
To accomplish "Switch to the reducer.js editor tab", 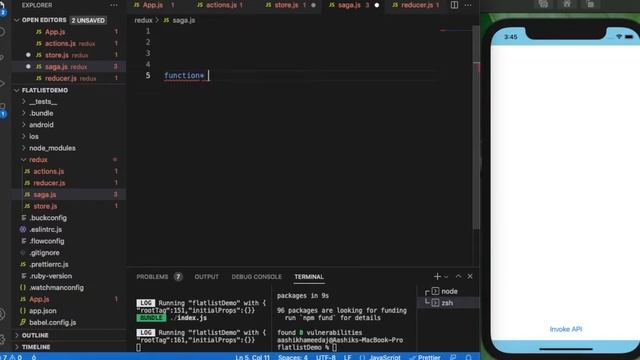I will pos(416,5).
